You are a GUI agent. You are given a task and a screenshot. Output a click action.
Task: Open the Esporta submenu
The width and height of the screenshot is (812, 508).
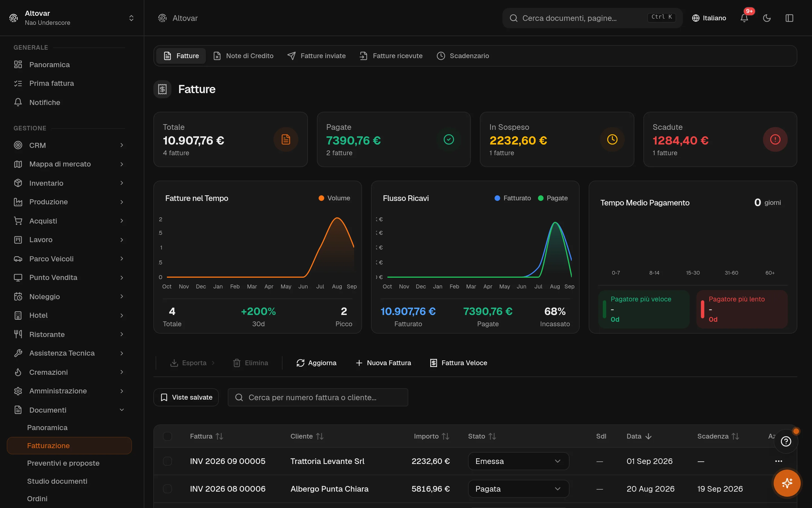[193, 363]
